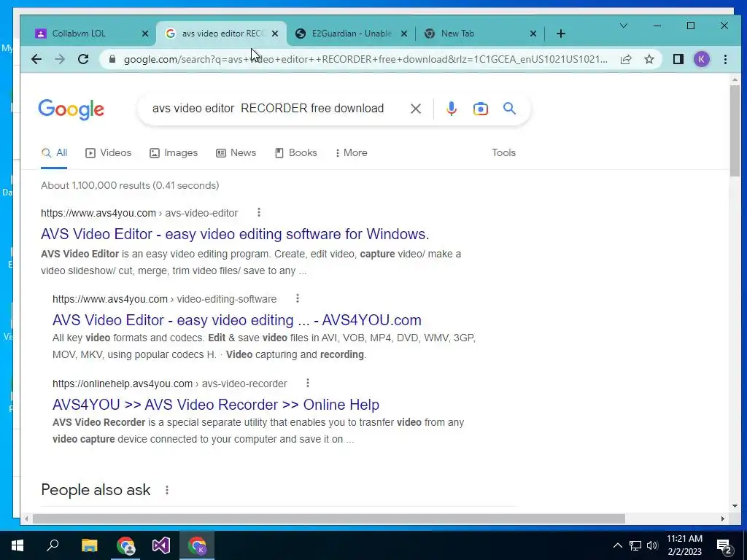Viewport: 747px width, 560px height.
Task: Open the network status tray icon
Action: (x=635, y=545)
